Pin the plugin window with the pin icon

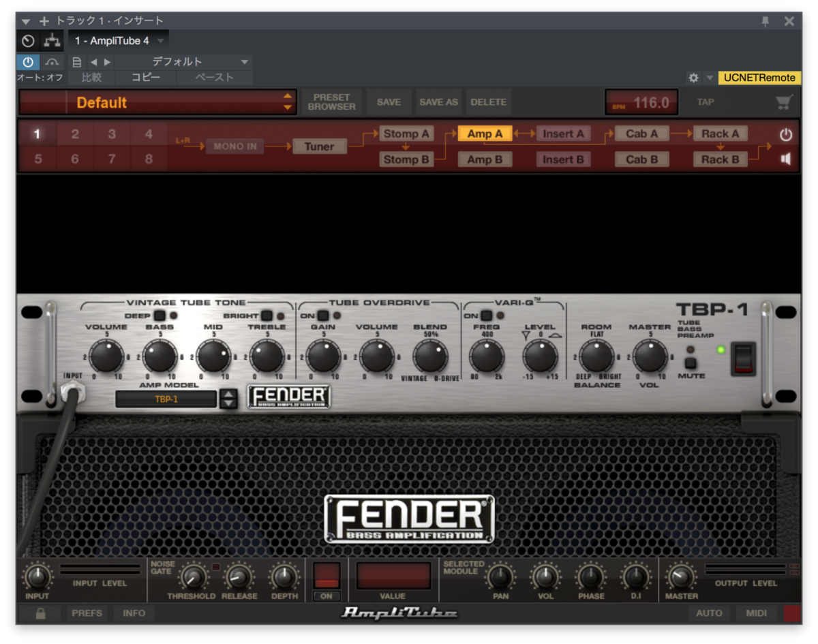pyautogui.click(x=766, y=21)
